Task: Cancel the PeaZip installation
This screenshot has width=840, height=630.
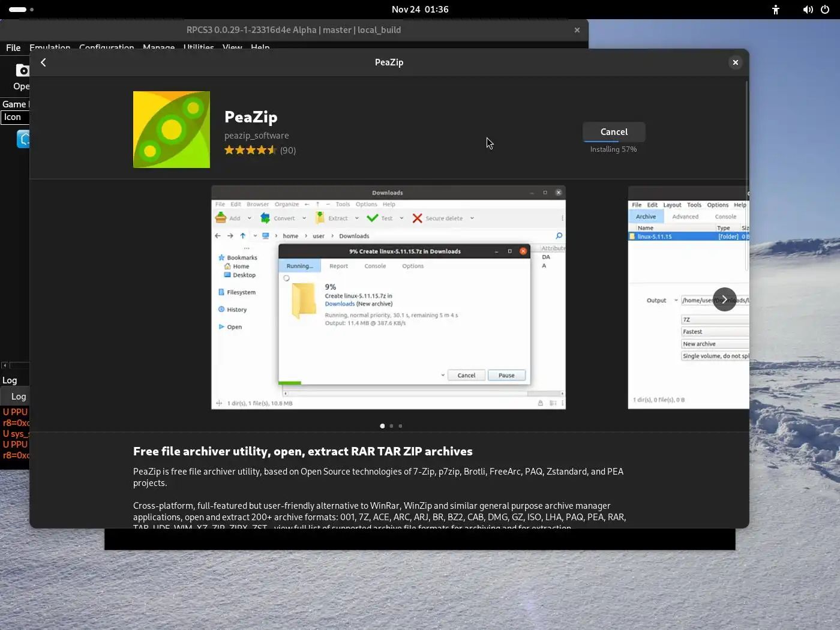Action: point(614,132)
